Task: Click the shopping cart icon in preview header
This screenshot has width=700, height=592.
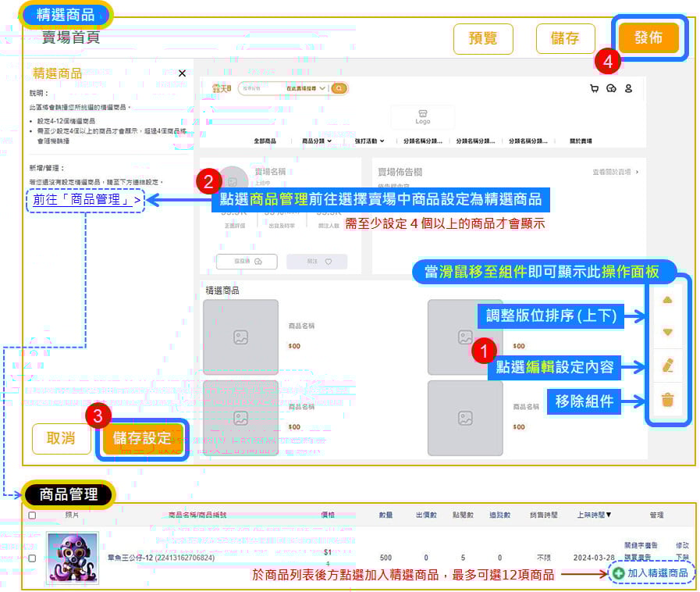Action: (x=595, y=88)
